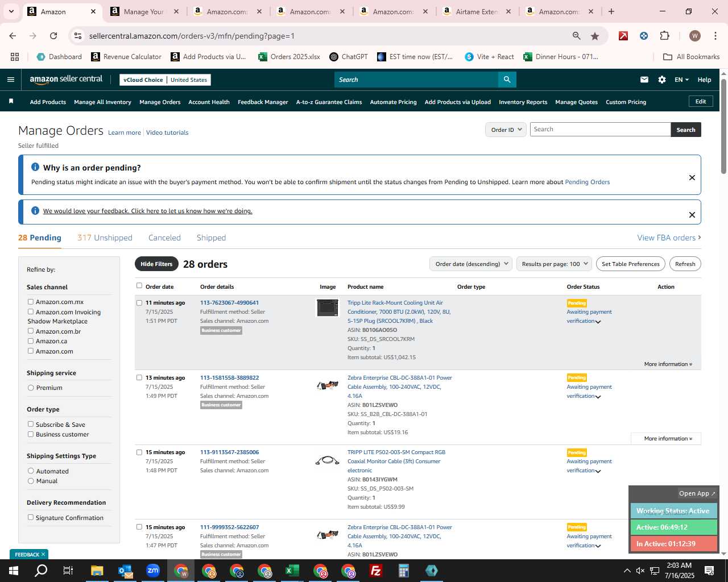Open Account Health menu item
The width and height of the screenshot is (728, 582).
pos(209,102)
